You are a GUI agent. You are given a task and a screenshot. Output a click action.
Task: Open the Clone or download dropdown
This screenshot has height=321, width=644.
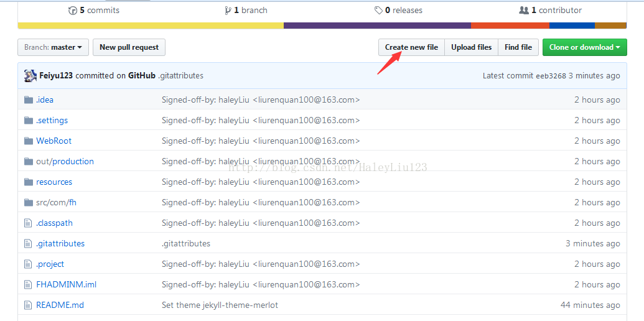tap(584, 47)
